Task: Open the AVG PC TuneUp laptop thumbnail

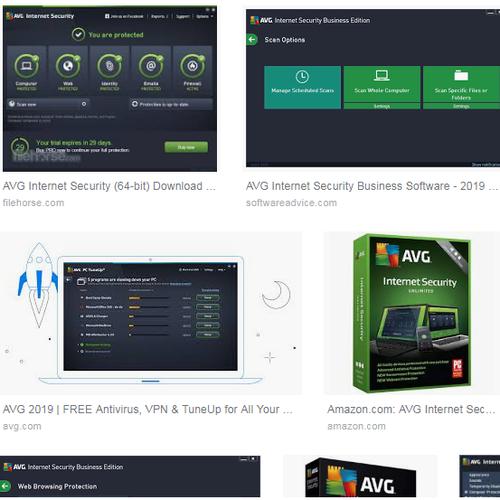Action: (x=151, y=313)
